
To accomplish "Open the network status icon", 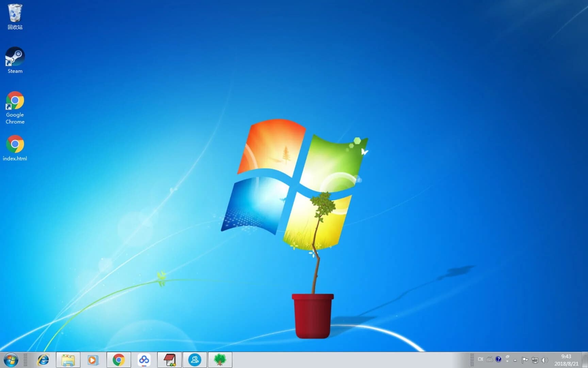I will (x=535, y=360).
